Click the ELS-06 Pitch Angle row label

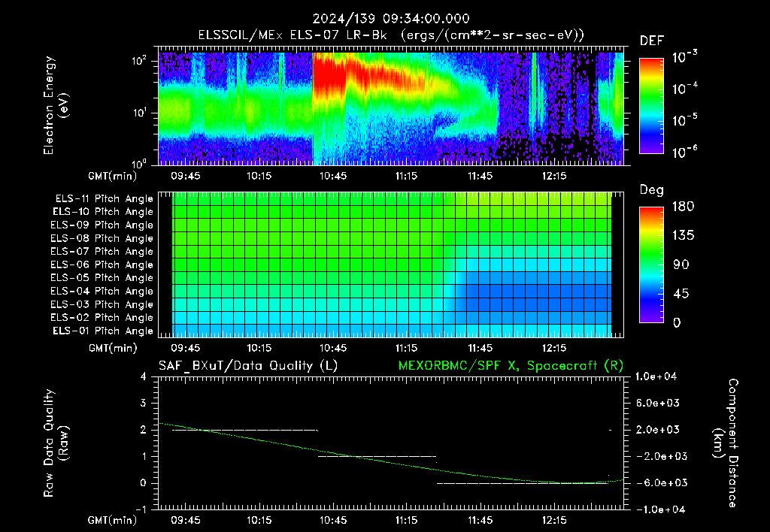(102, 265)
